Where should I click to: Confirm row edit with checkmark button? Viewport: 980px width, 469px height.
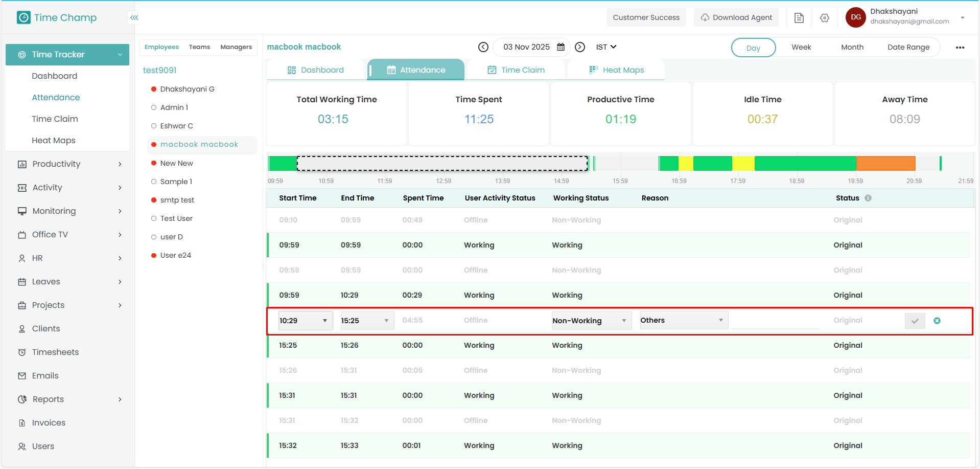pyautogui.click(x=915, y=321)
